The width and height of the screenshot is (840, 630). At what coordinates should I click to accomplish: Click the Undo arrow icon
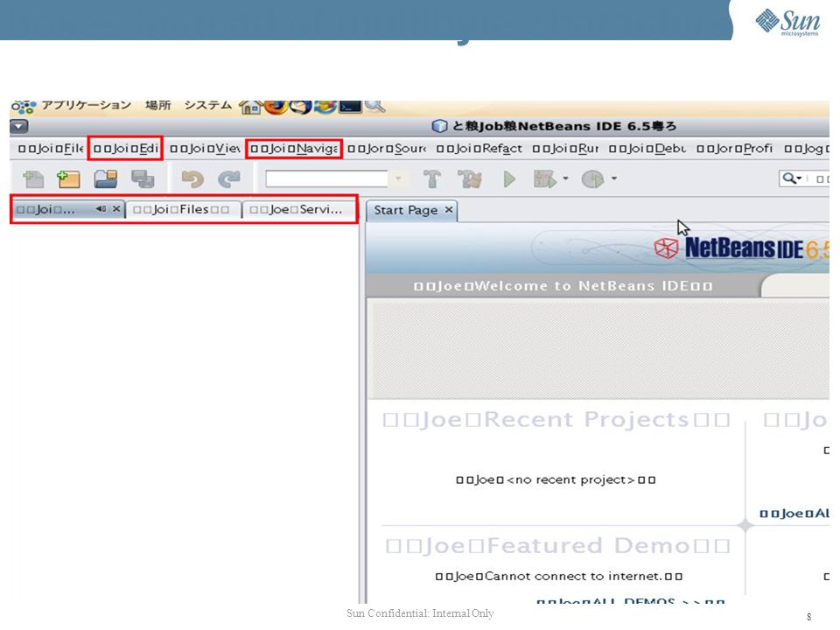click(x=192, y=178)
